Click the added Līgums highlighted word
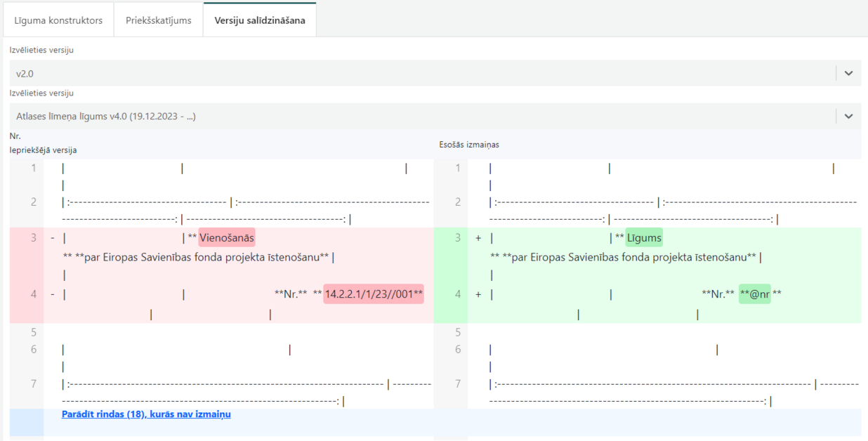This screenshot has height=441, width=868. (x=644, y=238)
